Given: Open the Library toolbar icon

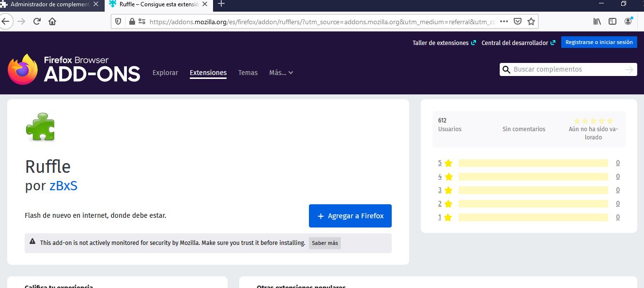Looking at the screenshot, I should 598,21.
